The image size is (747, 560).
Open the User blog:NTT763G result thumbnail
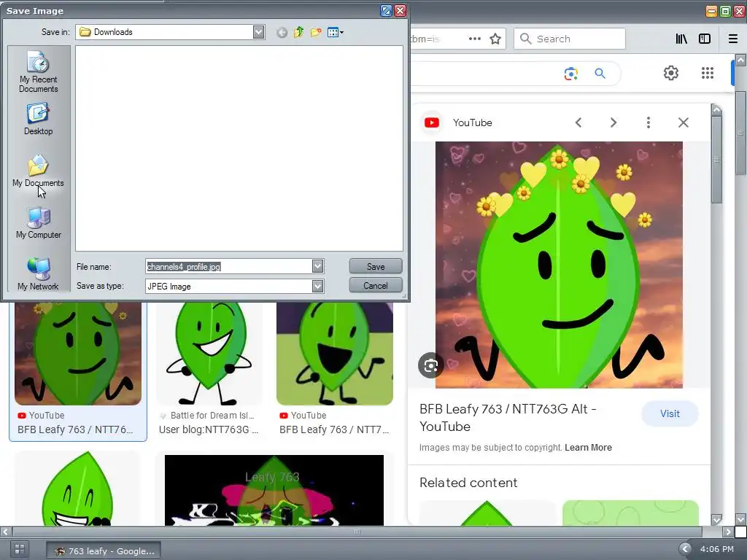tap(209, 354)
